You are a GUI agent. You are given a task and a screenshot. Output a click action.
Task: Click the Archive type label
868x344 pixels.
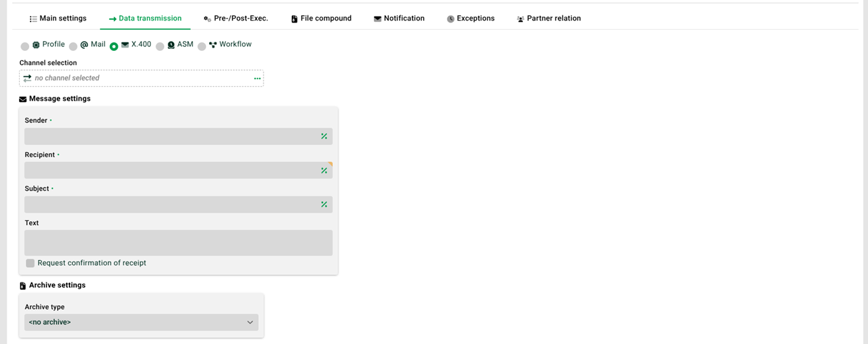point(44,307)
